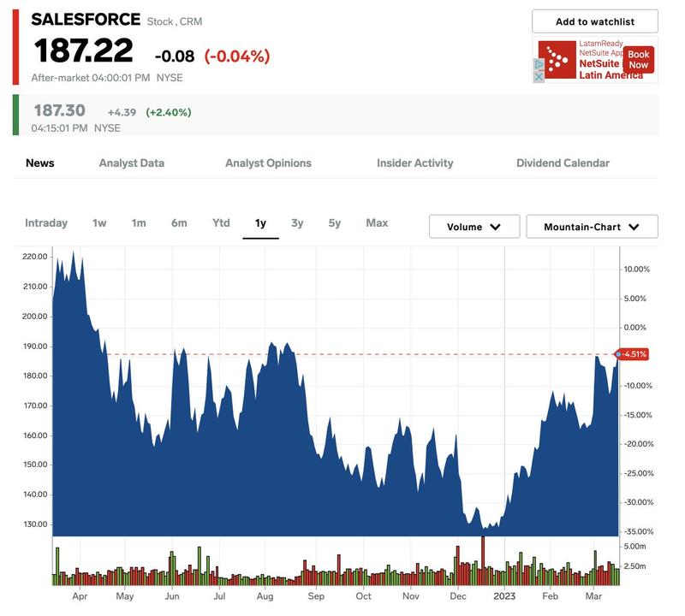Click the 130.00 price axis label
The image size is (685, 616).
tap(35, 524)
